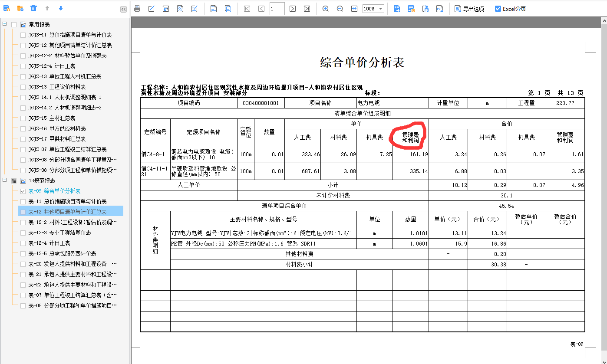
Task: Check JGJS-13 单位工程人材机汇总表 checkbox
Action: (23, 77)
